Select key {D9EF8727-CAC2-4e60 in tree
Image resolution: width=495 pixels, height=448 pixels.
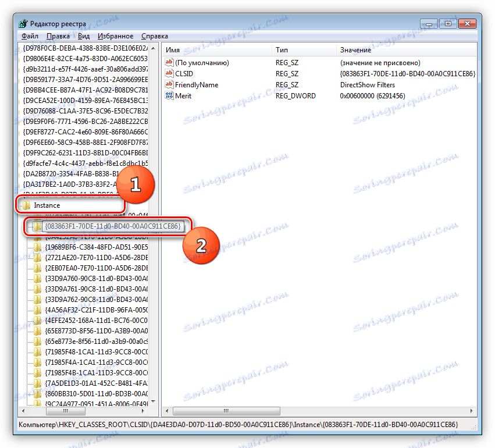click(86, 132)
